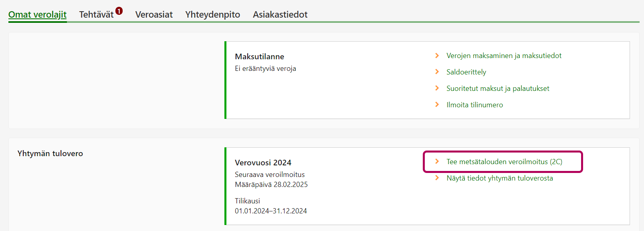The height and width of the screenshot is (231, 644).
Task: Go to the Veroasiat tab
Action: pyautogui.click(x=154, y=15)
